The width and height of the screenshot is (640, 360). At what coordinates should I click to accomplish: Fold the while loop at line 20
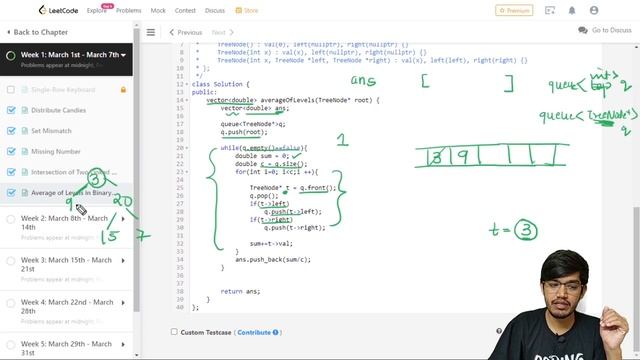tap(187, 148)
